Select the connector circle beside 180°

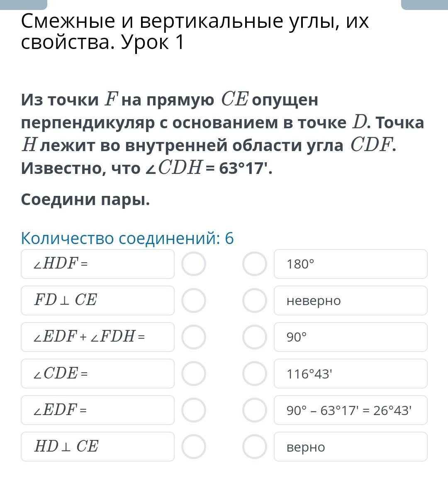[x=254, y=264]
